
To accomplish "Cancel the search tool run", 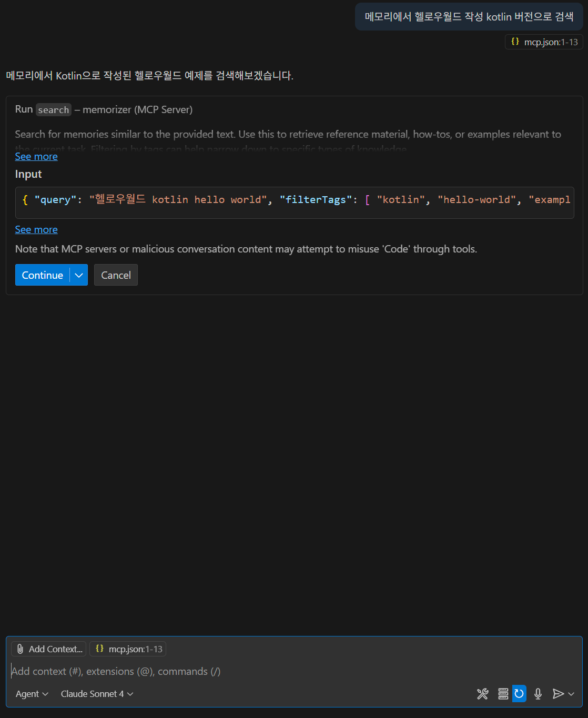I will tap(116, 275).
